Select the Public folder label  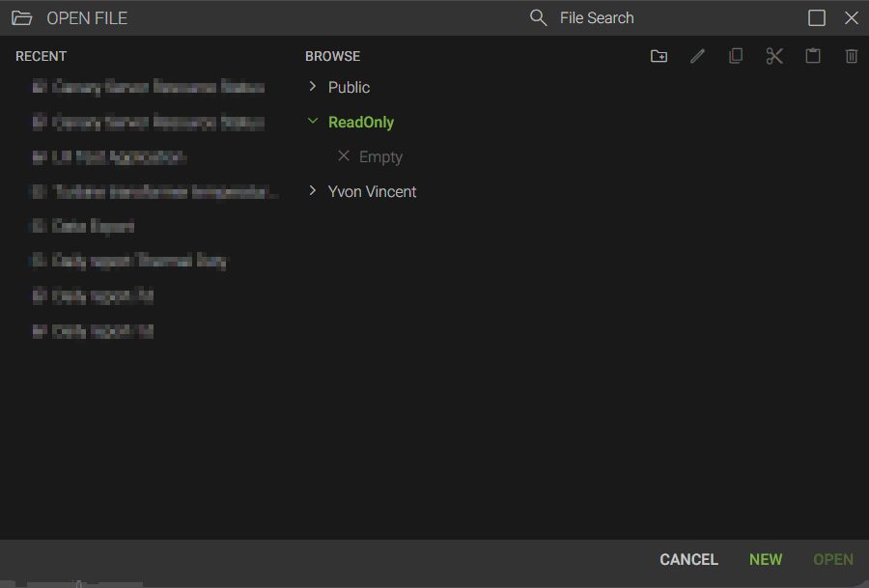tap(349, 87)
